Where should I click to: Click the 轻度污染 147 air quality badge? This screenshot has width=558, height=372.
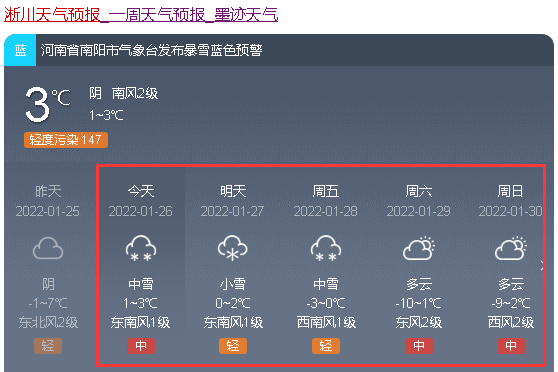tap(66, 140)
